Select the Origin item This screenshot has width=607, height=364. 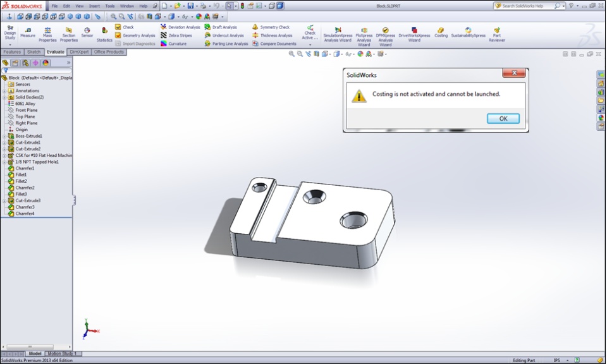[21, 130]
